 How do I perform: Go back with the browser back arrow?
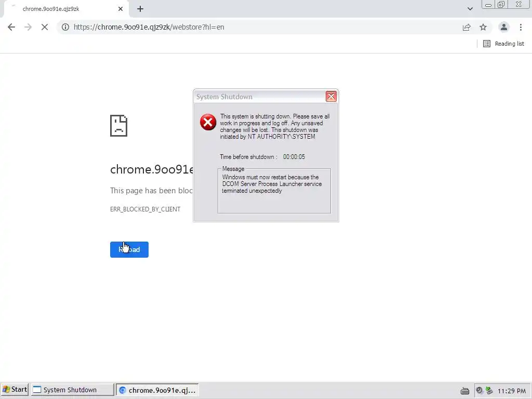pyautogui.click(x=11, y=27)
